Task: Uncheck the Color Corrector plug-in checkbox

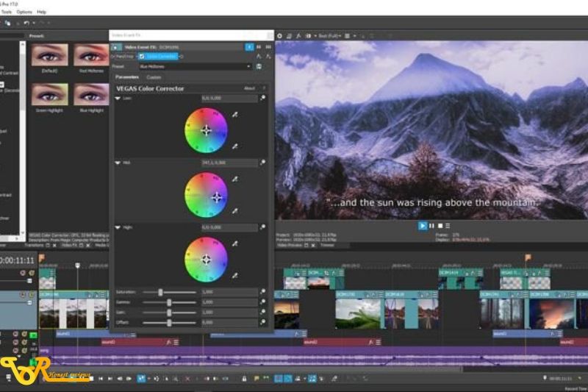Action: coord(142,57)
